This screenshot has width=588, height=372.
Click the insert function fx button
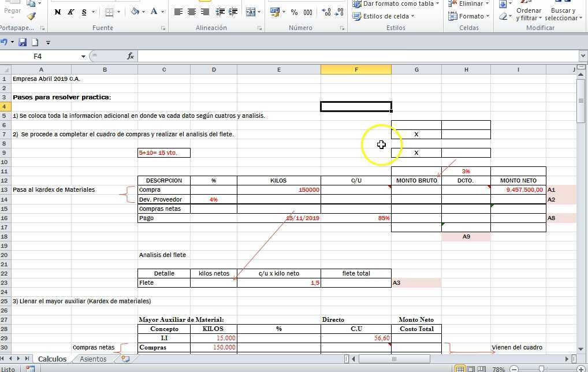(131, 56)
